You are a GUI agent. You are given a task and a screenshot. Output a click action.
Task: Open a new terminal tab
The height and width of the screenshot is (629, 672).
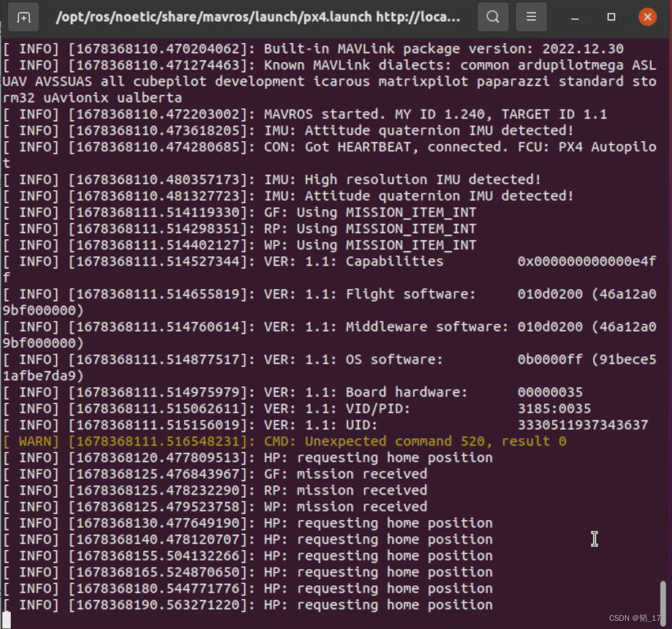tap(24, 17)
